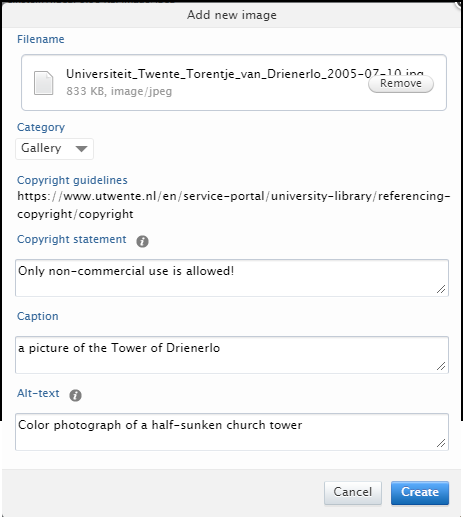Screen dimensions: 463x519
Task: Click the uploaded file document icon
Action: click(43, 83)
